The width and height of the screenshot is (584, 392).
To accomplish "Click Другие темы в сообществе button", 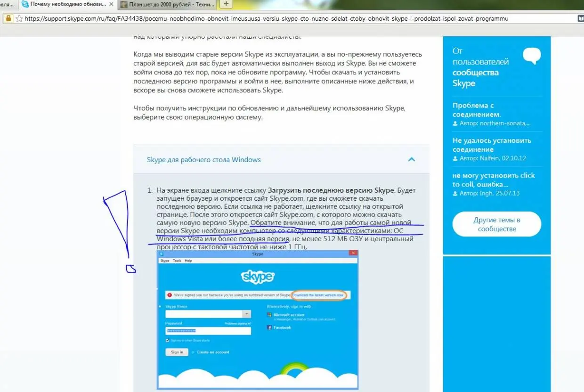I will tap(497, 224).
